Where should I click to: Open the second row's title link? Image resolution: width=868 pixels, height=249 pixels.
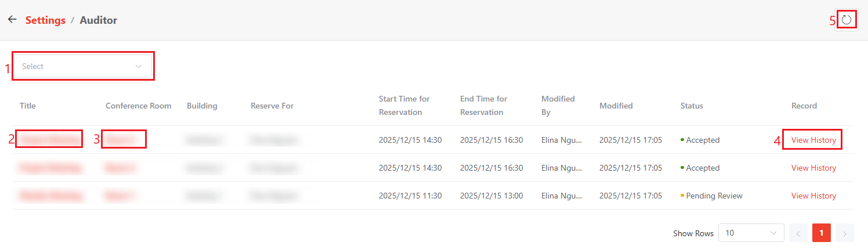click(49, 168)
